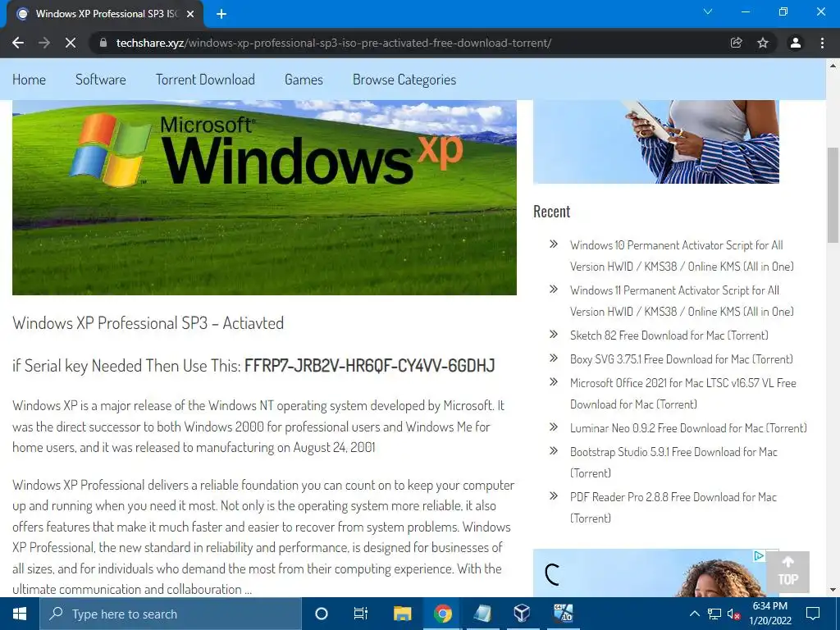Click the Type here to search box
This screenshot has height=630, width=840.
[171, 614]
